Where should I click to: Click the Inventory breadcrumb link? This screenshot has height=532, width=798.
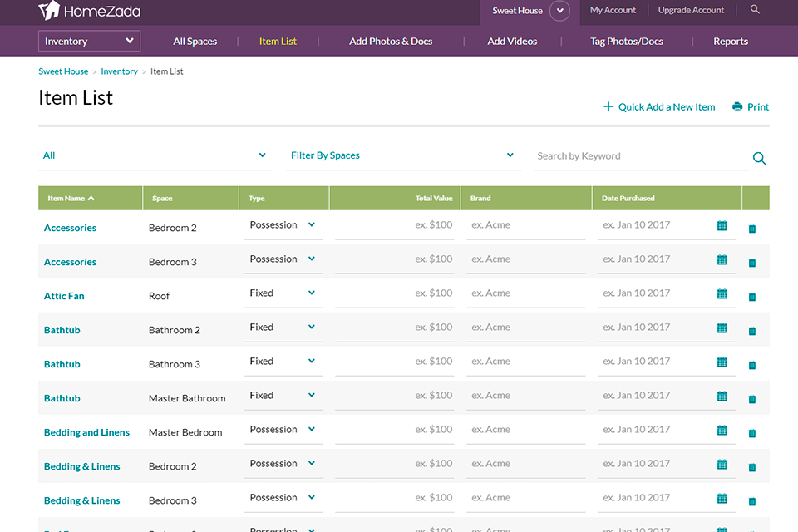pos(119,71)
